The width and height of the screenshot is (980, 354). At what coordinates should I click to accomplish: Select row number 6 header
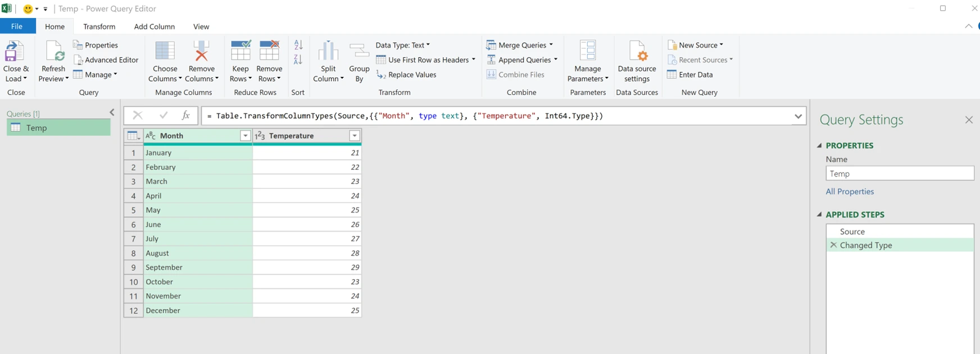click(133, 224)
